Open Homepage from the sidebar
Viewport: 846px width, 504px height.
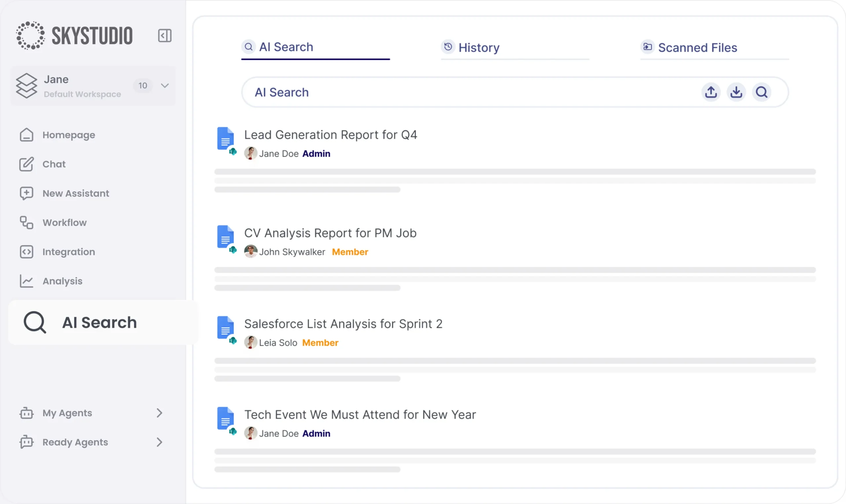coord(68,135)
